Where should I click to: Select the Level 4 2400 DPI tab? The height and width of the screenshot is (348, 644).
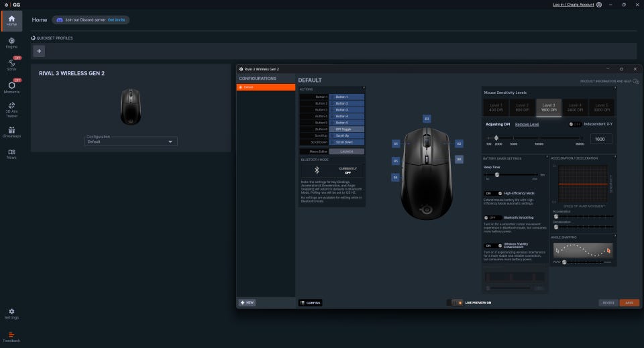point(575,107)
